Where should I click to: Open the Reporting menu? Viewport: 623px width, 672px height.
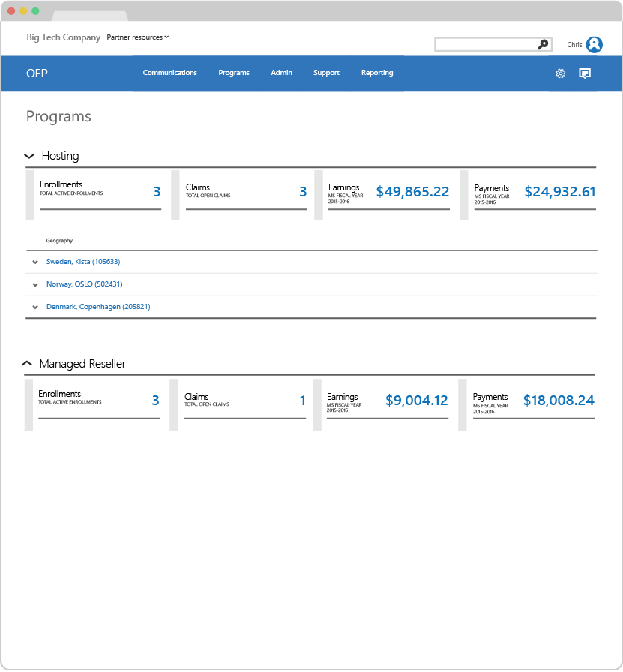pyautogui.click(x=377, y=73)
